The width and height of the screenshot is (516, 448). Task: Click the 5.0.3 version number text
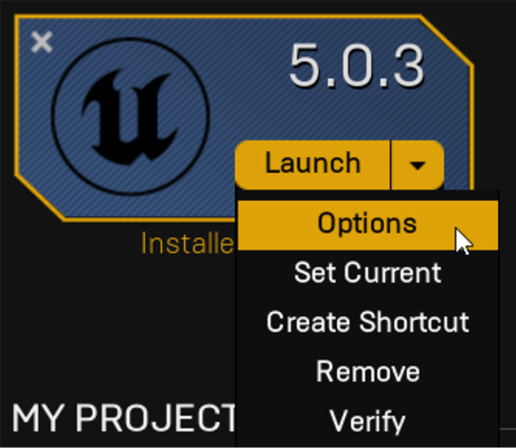point(357,66)
